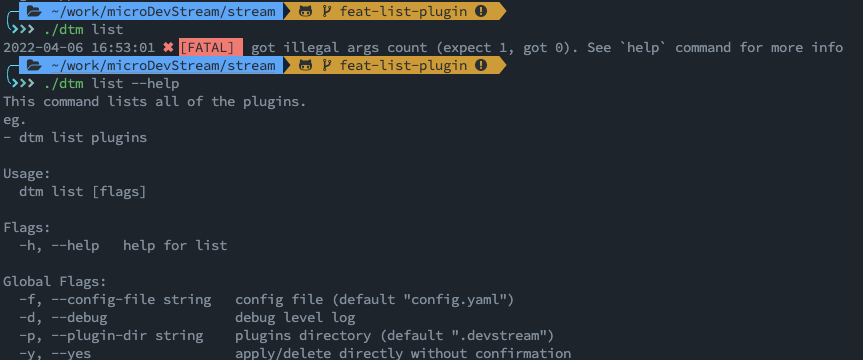Click the red X error icon beside the timestamp
This screenshot has width=863, height=360.
(168, 47)
